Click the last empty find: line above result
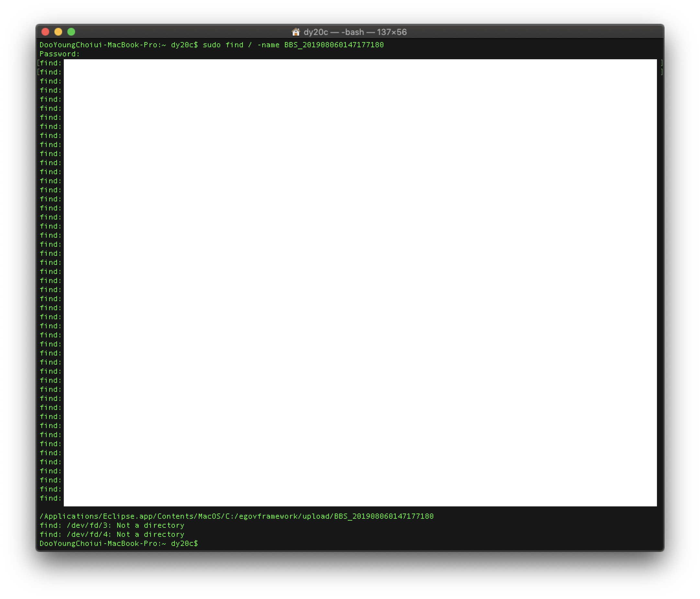This screenshot has height=599, width=700. 50,498
